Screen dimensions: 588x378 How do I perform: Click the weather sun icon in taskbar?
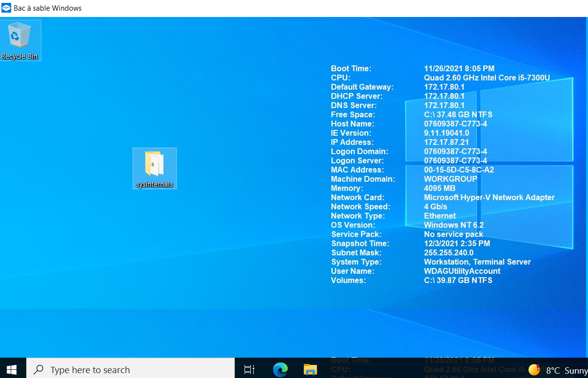(534, 370)
